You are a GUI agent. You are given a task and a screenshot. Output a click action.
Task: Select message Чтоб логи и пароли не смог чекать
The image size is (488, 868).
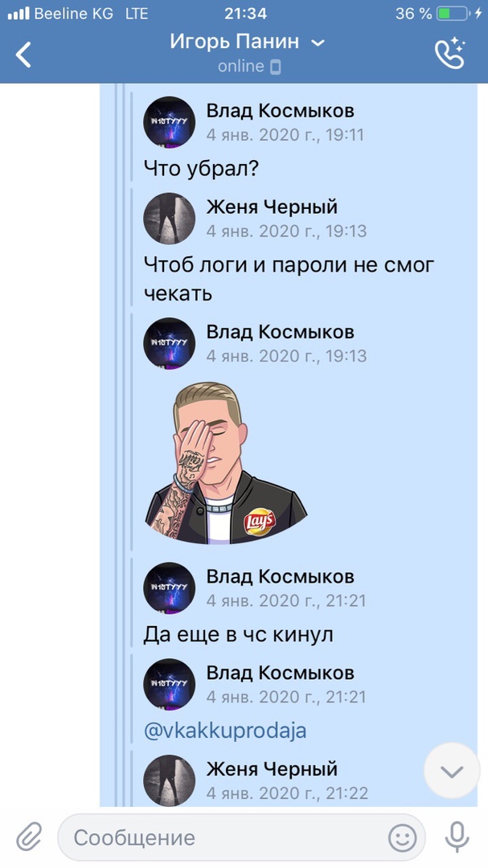[x=289, y=279]
